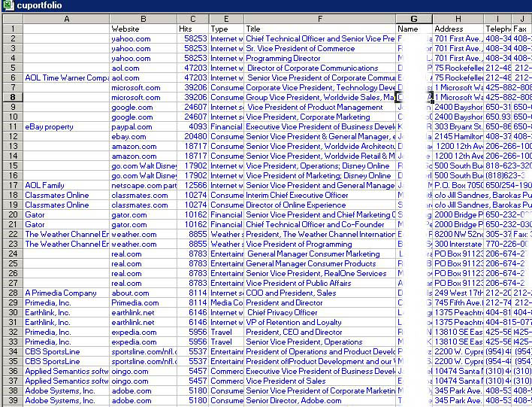The height and width of the screenshot is (407, 532).
Task: Click Interim Chief Executive Officer cell
Action: (x=320, y=195)
